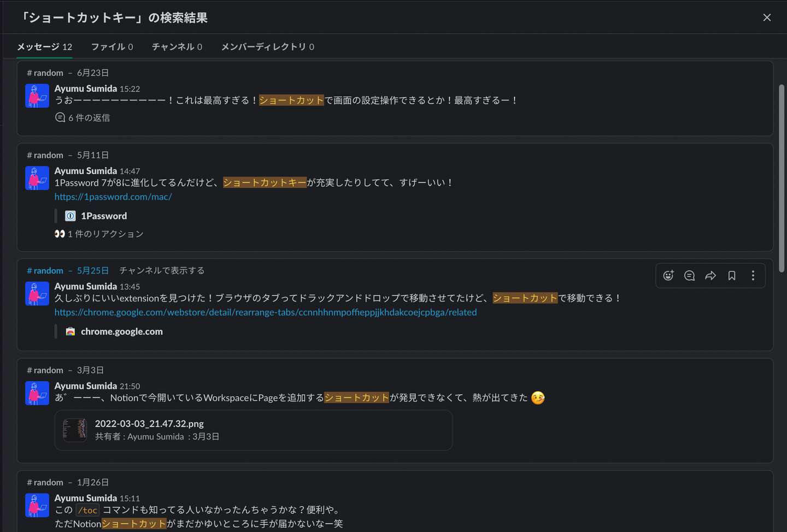Click チャンネルで表示する link
The image size is (787, 532).
(162, 270)
